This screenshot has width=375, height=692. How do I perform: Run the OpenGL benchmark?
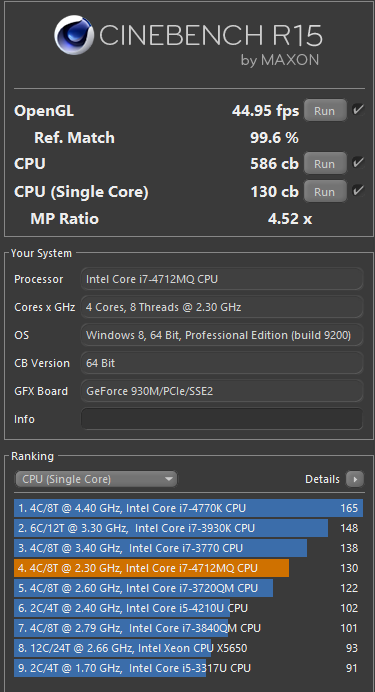[x=325, y=111]
